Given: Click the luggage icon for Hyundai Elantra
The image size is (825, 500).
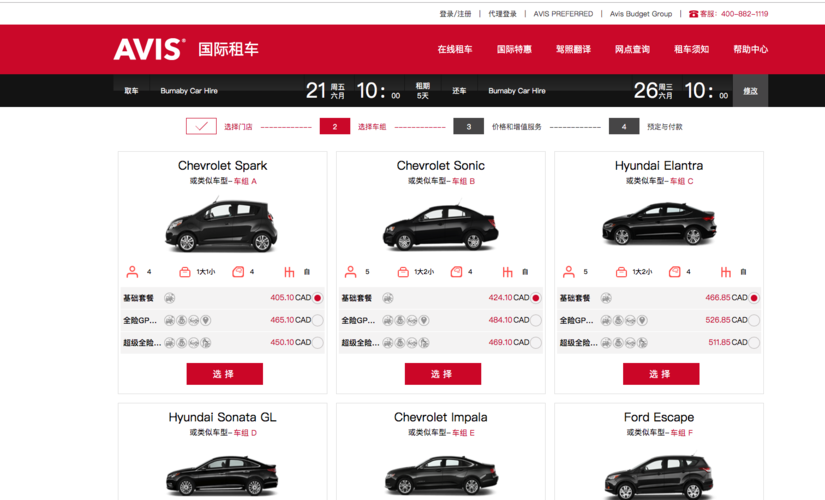Looking at the screenshot, I should tap(621, 272).
